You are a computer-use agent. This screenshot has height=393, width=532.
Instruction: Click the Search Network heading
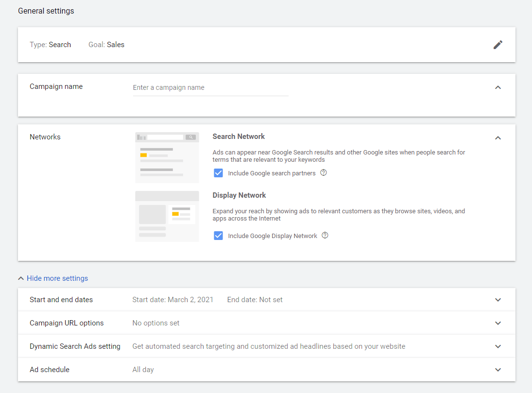[x=239, y=137]
